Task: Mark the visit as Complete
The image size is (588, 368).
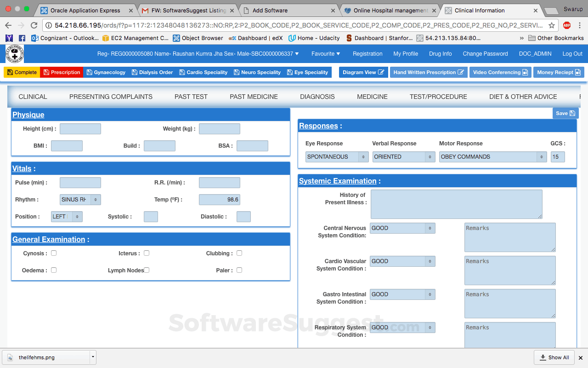Action: pyautogui.click(x=21, y=72)
